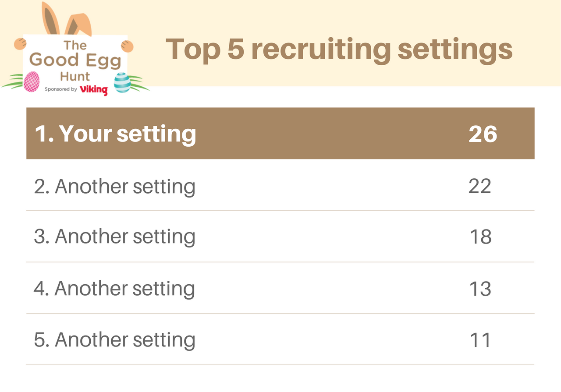Click the score 22
This screenshot has width=561, height=392.
480,186
